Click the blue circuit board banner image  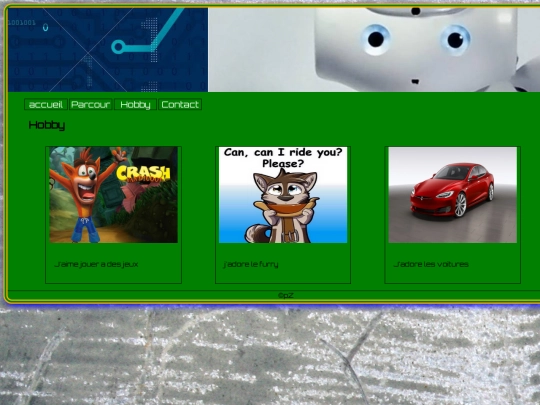[x=108, y=50]
